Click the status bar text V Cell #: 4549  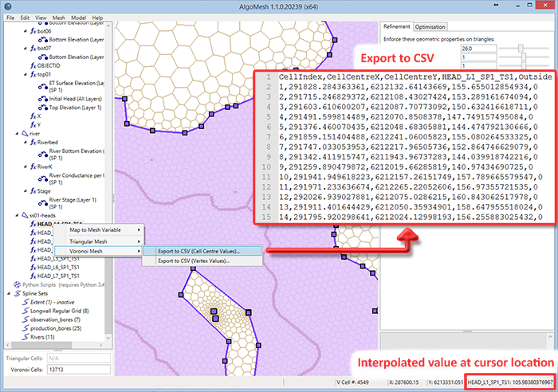pyautogui.click(x=352, y=382)
